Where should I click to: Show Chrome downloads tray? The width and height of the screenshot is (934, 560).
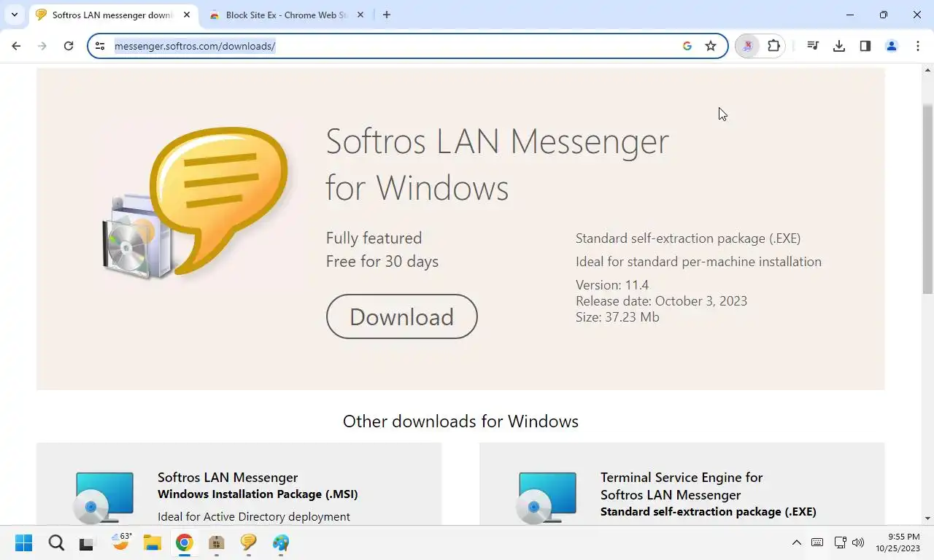point(839,46)
